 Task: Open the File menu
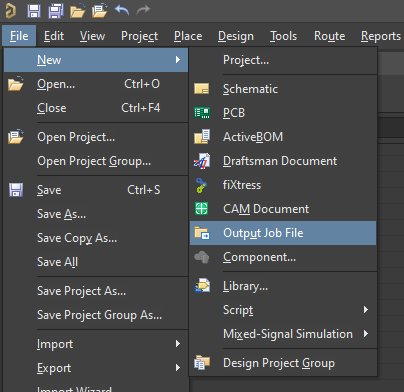click(19, 36)
